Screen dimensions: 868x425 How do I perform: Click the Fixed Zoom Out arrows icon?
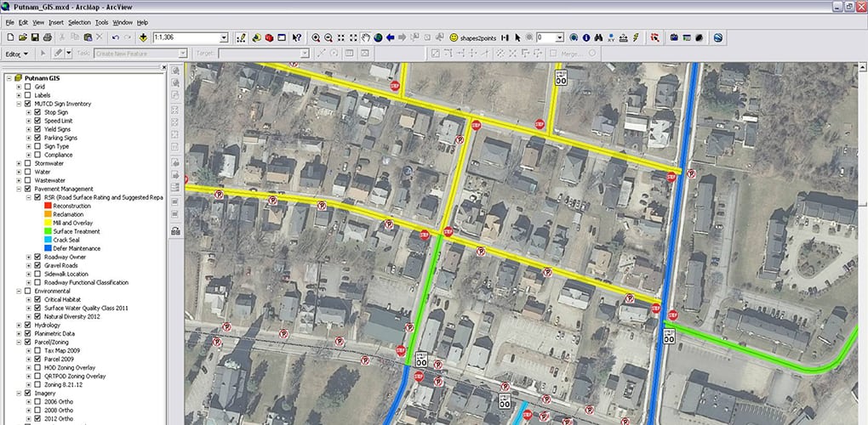[353, 37]
